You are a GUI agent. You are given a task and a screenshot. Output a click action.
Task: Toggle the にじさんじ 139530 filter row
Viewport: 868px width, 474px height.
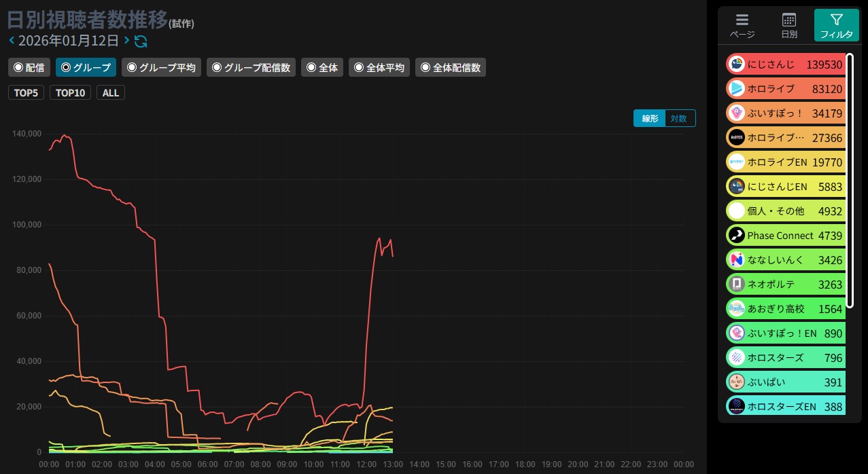(x=786, y=65)
